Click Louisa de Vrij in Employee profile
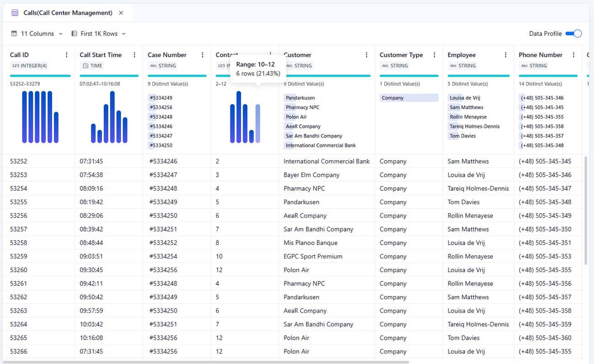594x364 pixels. pos(466,98)
